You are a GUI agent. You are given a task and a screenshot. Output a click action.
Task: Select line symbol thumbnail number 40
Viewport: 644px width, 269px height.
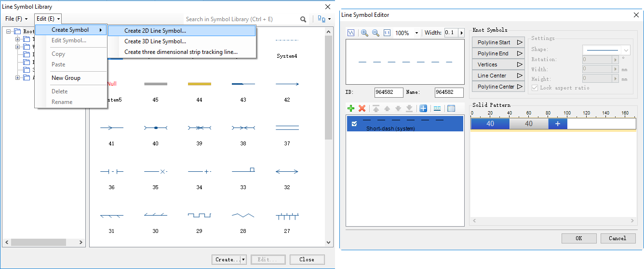click(155, 128)
